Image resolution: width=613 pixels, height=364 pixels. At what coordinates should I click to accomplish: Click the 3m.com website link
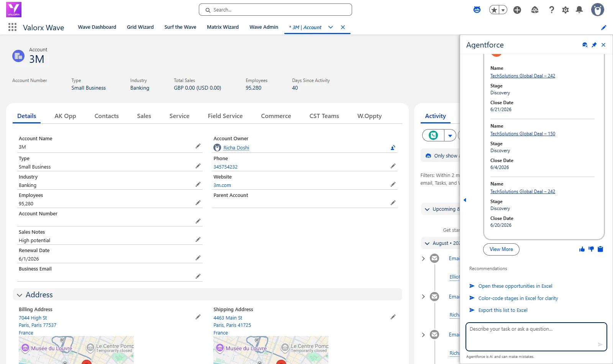point(222,185)
